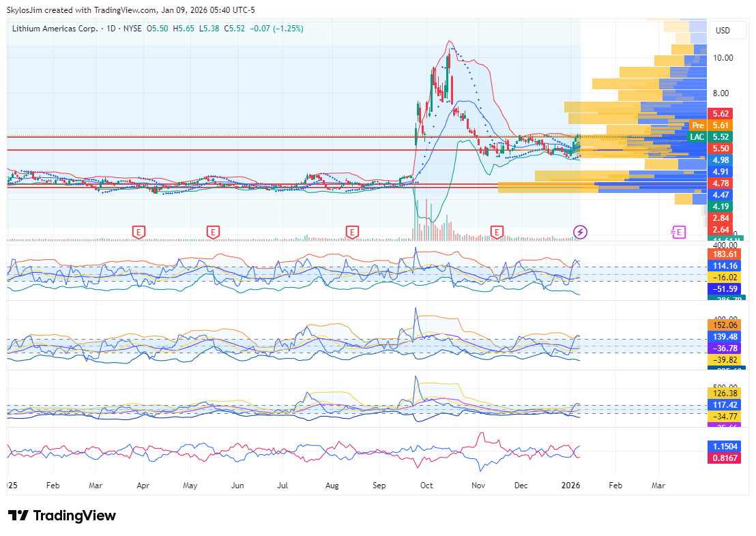Open the upcoming estimated earnings icon
The height and width of the screenshot is (536, 756).
[678, 233]
